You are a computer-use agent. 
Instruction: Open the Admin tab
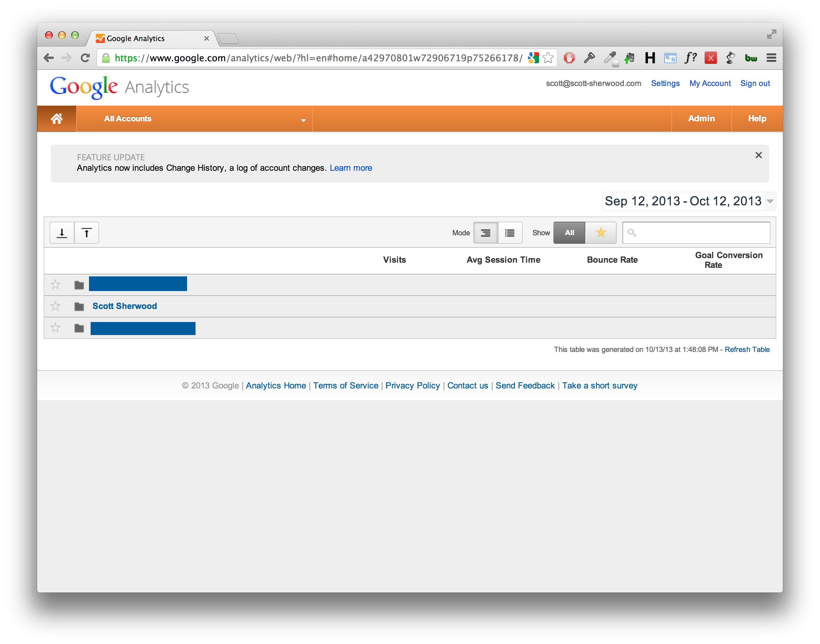[x=701, y=118]
